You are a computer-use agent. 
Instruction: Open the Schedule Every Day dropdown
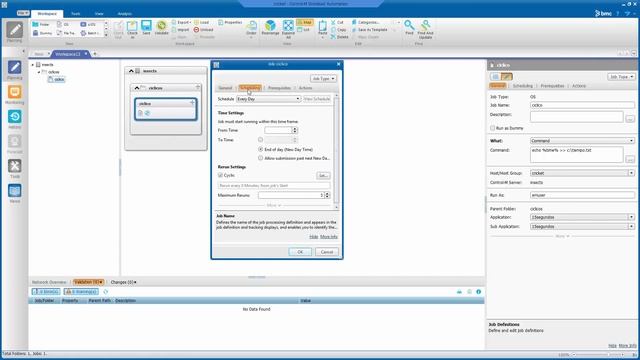pos(269,99)
